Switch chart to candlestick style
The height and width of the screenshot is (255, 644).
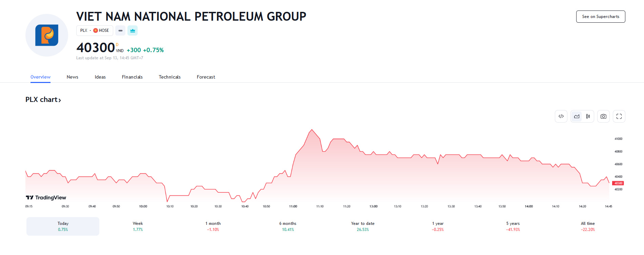[588, 116]
